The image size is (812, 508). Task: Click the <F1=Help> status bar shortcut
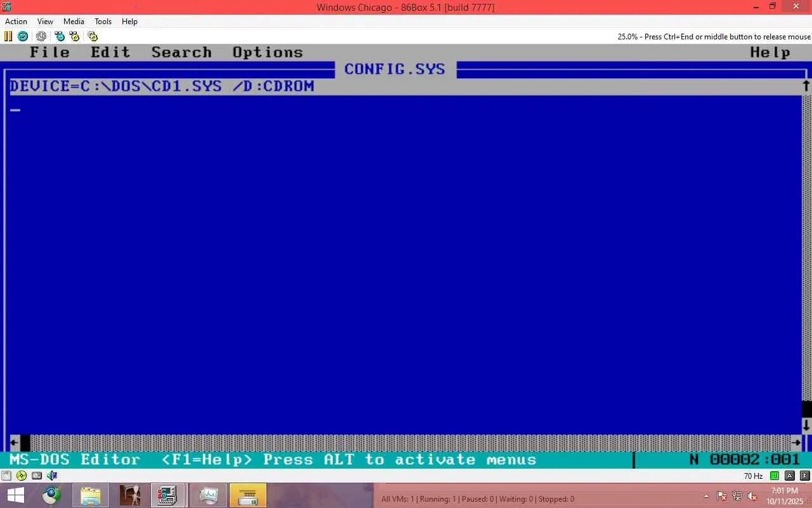[x=207, y=459]
